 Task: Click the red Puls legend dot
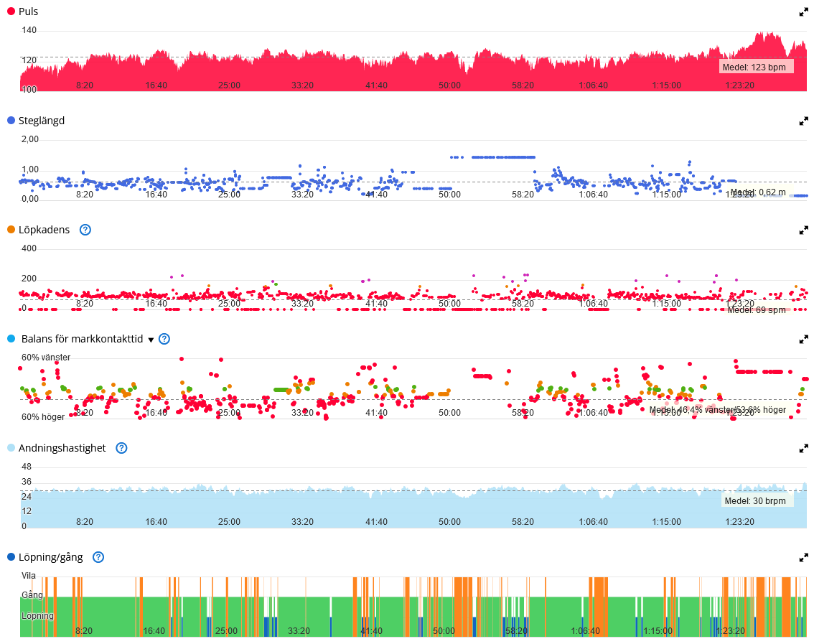click(x=11, y=11)
